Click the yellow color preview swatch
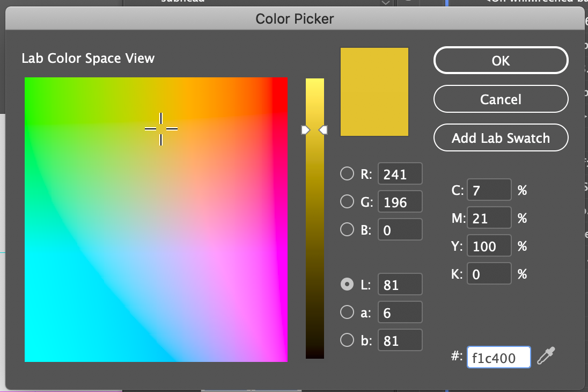Image resolution: width=588 pixels, height=392 pixels. (374, 91)
